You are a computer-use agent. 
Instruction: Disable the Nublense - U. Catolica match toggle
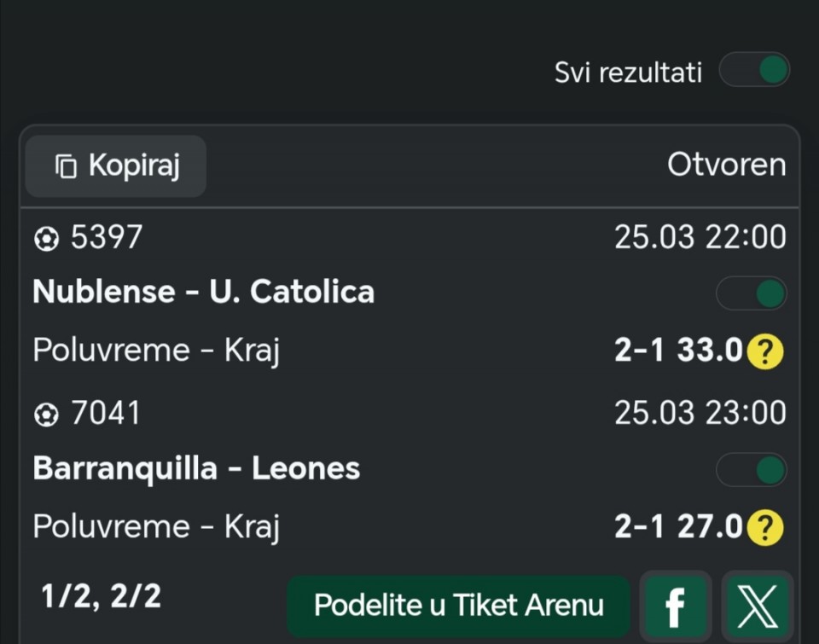[751, 293]
